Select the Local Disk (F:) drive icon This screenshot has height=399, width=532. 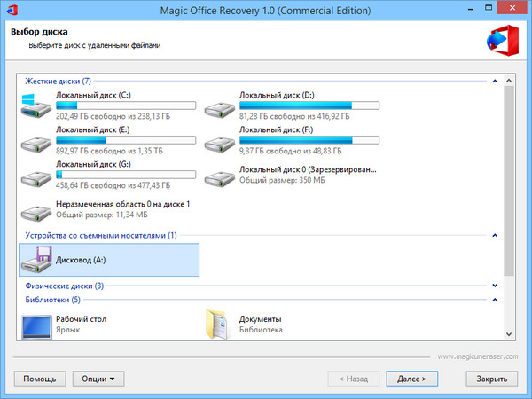click(x=220, y=145)
